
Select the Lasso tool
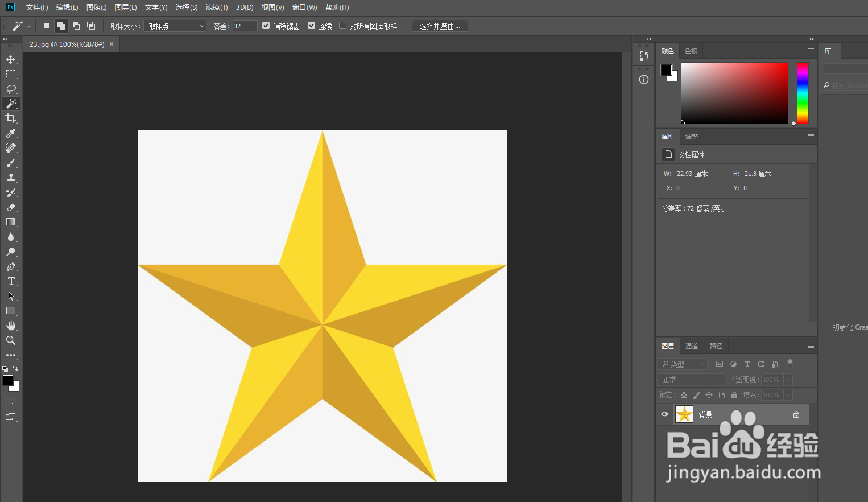(x=11, y=89)
